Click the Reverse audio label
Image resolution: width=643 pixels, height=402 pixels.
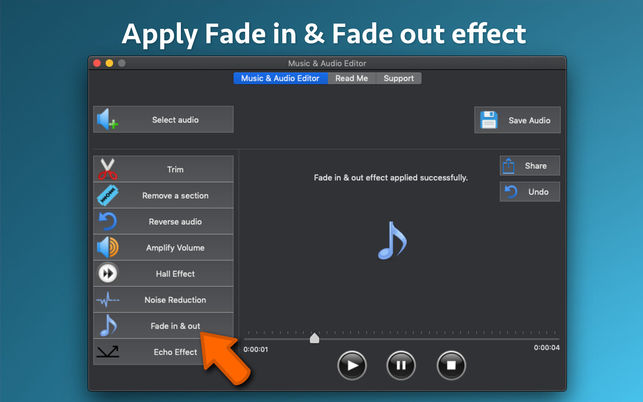tap(175, 222)
